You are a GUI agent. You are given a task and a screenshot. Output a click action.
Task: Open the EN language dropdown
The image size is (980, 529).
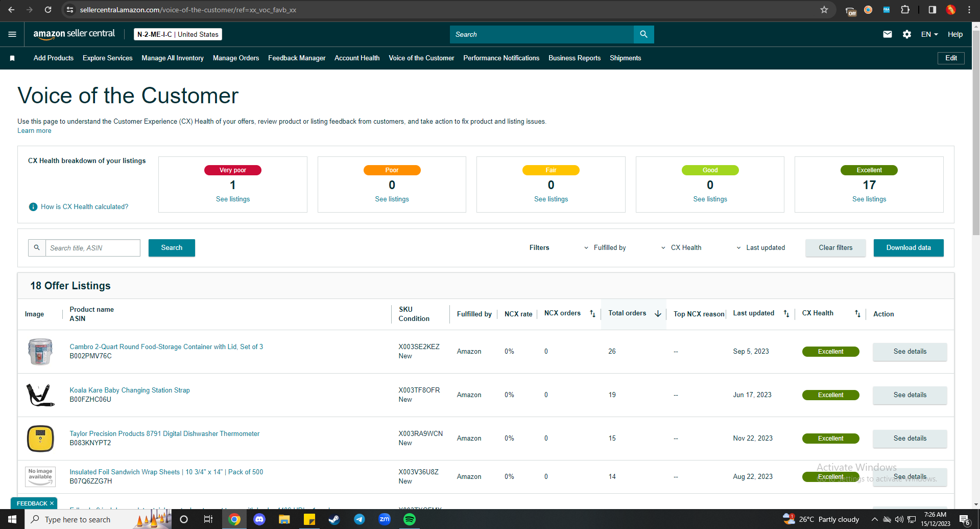tap(929, 34)
